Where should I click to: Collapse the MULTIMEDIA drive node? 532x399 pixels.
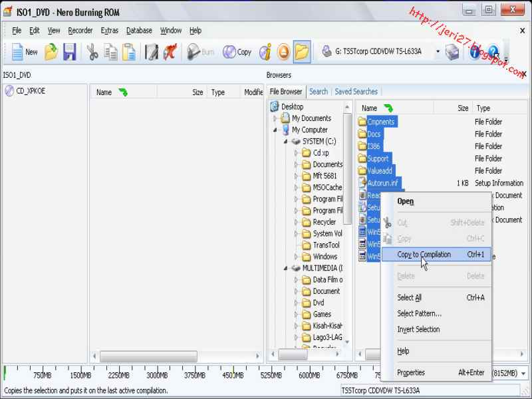[286, 269]
